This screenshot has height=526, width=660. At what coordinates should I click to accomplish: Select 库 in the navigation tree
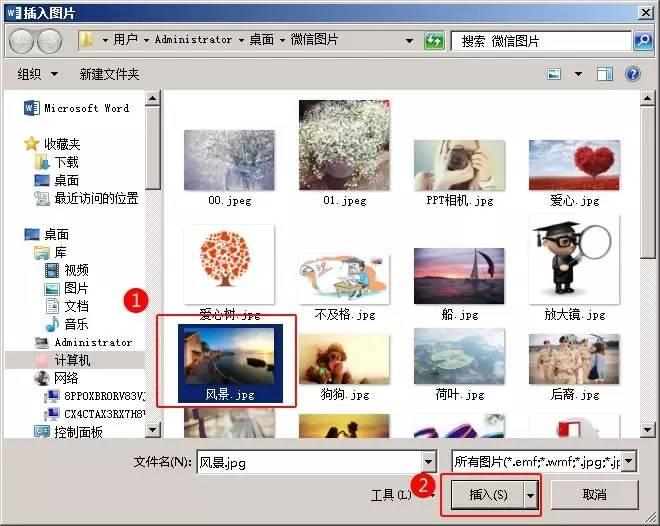tap(51, 252)
